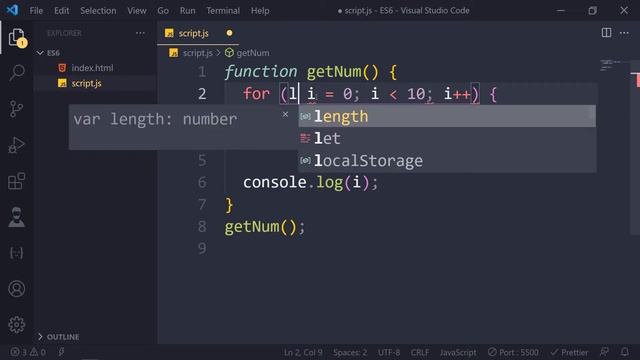640x360 pixels.
Task: Change encoding via UTF-8
Action: click(x=389, y=352)
